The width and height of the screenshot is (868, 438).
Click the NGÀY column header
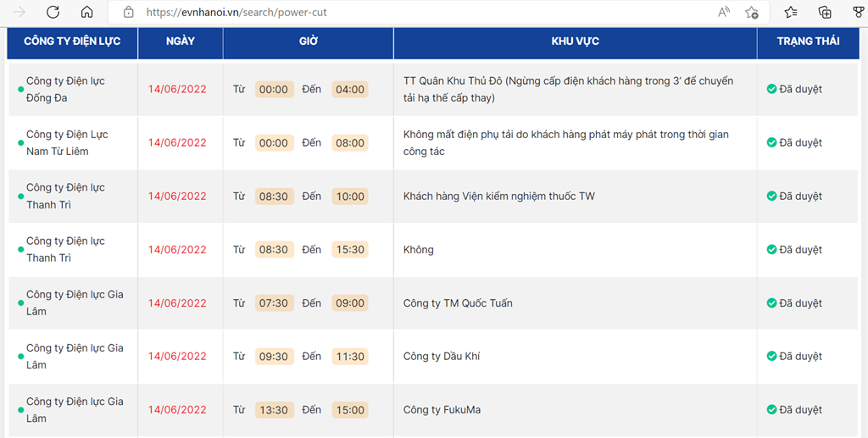click(181, 42)
